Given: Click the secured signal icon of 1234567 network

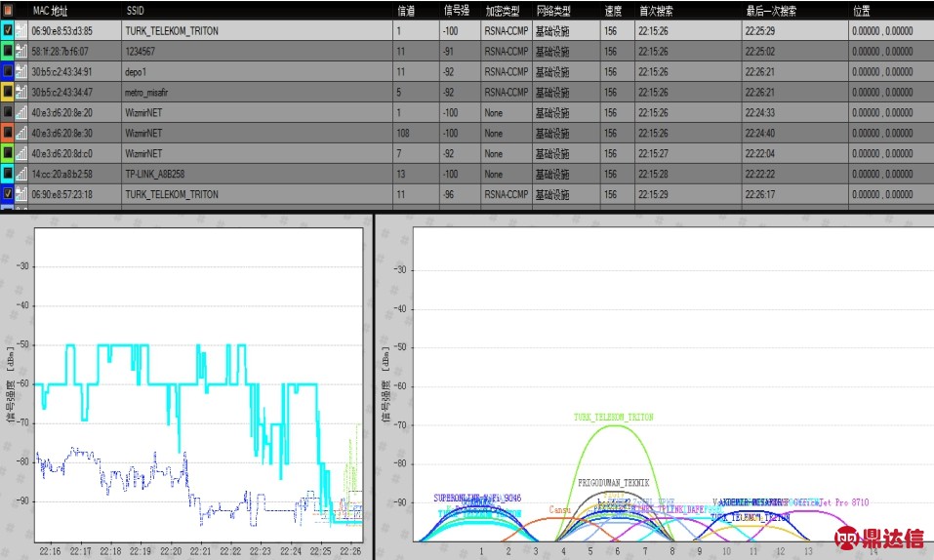Looking at the screenshot, I should [x=21, y=52].
